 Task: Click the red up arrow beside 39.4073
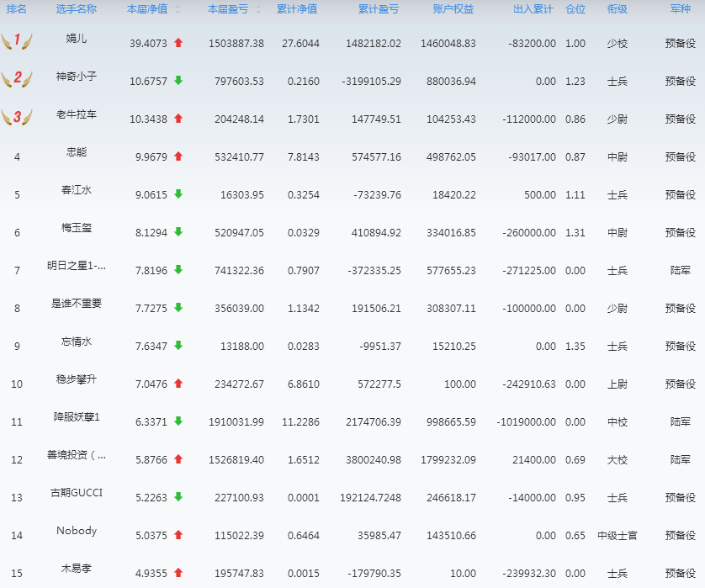pos(178,43)
